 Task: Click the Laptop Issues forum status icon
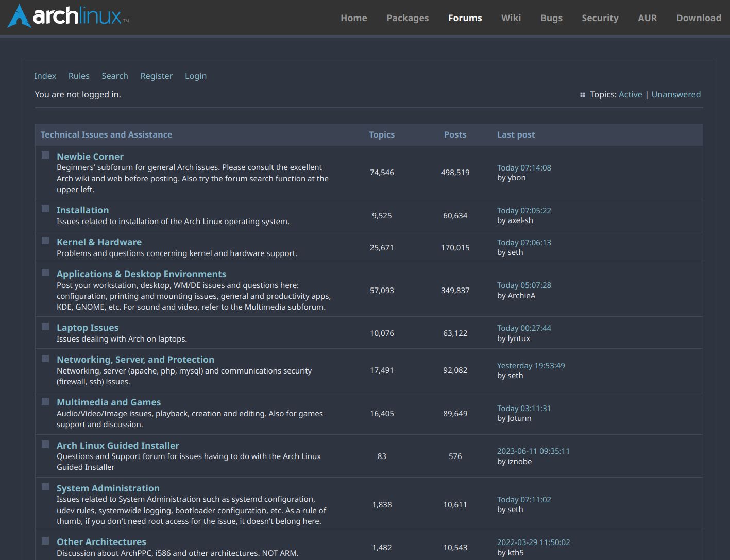click(45, 327)
